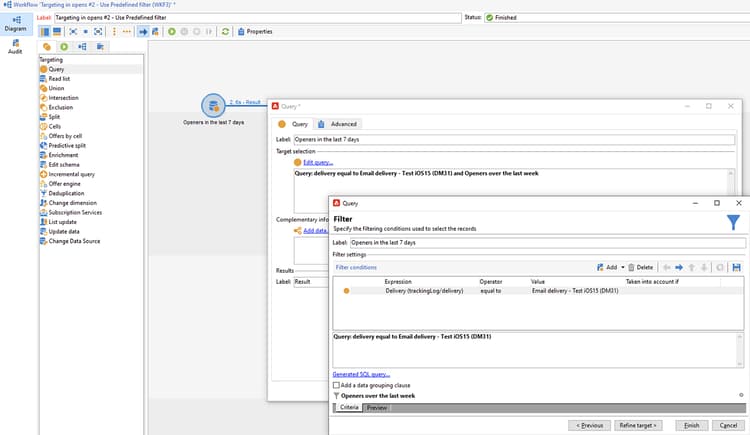
Task: Move the condition right with the blue arrow
Action: 679,268
